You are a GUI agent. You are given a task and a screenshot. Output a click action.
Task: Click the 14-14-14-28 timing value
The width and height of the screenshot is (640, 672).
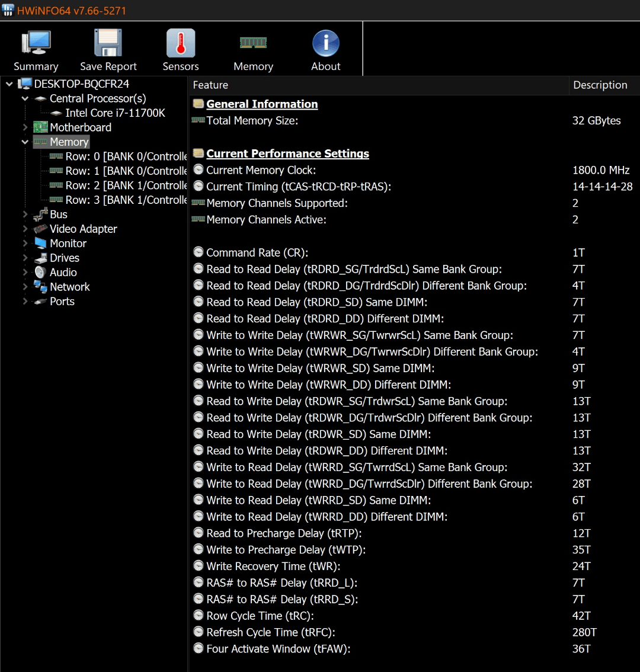pyautogui.click(x=602, y=187)
